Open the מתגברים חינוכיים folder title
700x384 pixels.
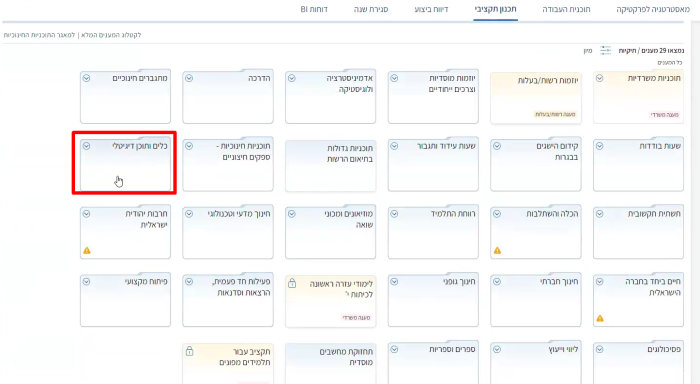pyautogui.click(x=140, y=78)
